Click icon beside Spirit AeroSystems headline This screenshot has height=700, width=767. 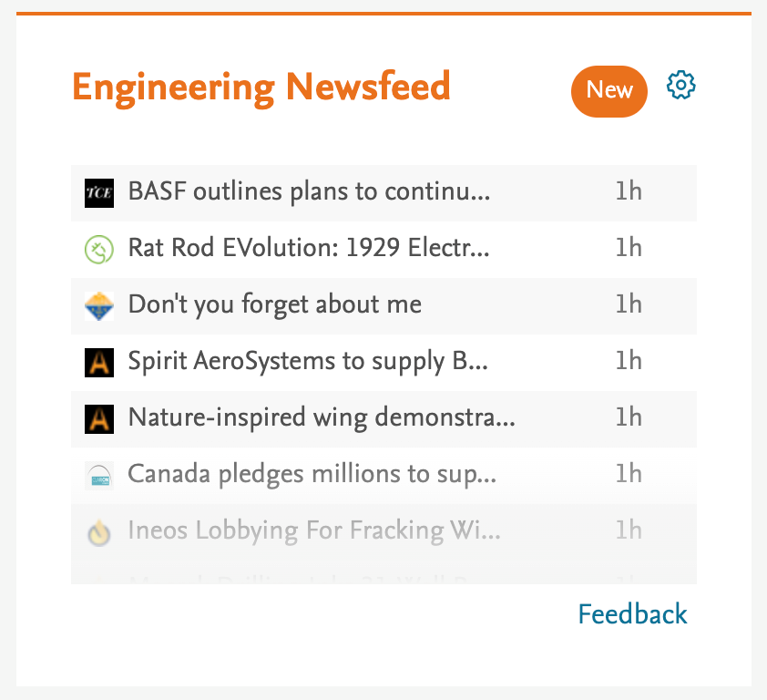pos(99,362)
